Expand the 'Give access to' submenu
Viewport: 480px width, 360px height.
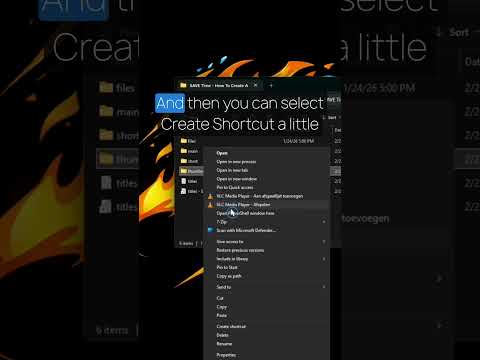[x=267, y=242]
